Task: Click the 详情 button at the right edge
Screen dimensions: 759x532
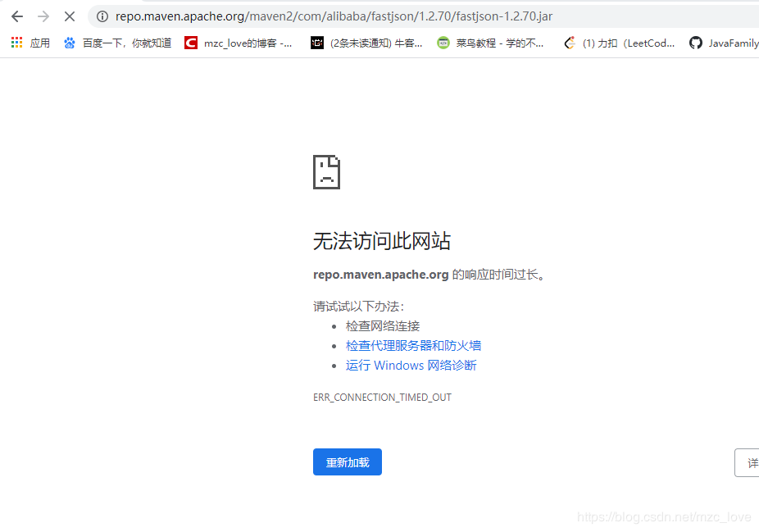Action: coord(748,462)
